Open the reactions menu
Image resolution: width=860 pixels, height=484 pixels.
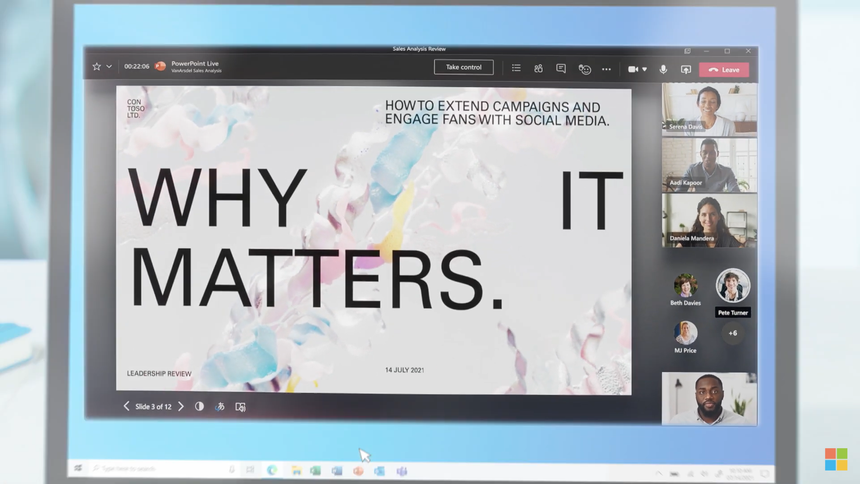[x=585, y=69]
